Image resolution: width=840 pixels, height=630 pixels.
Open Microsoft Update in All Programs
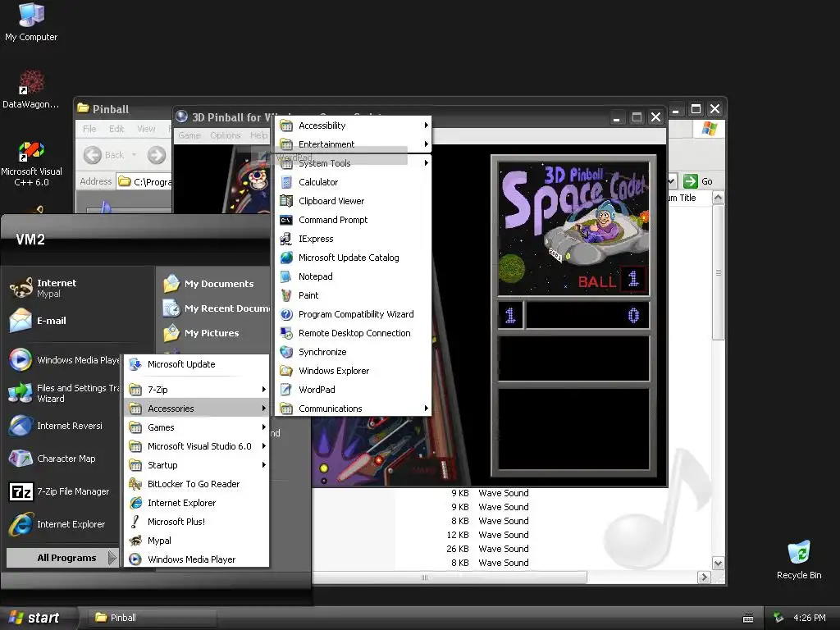197,364
